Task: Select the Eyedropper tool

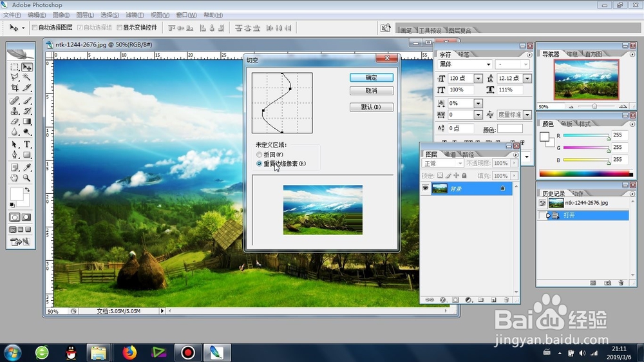Action: click(27, 167)
